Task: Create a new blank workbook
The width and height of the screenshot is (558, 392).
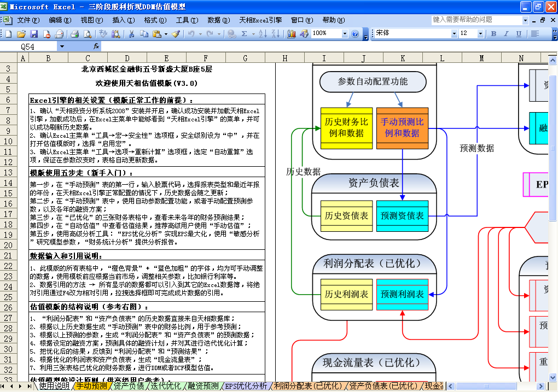Action: 9,34
